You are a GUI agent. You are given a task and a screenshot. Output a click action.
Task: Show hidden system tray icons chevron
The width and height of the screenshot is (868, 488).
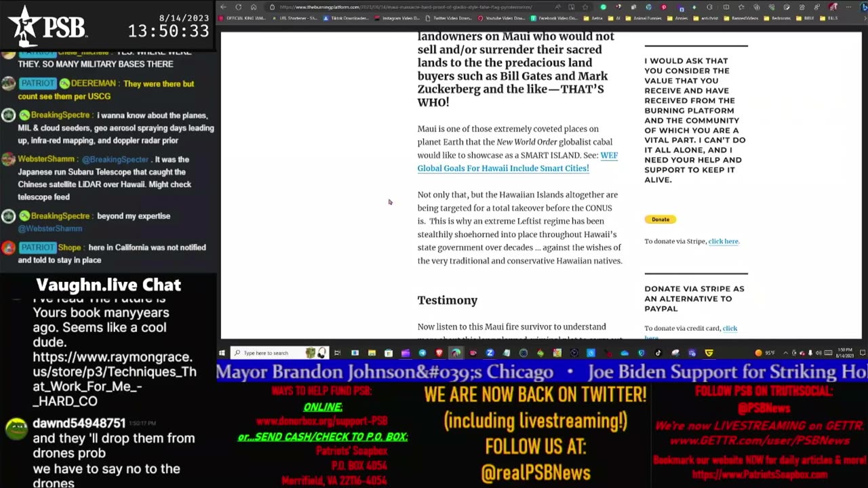[785, 352]
